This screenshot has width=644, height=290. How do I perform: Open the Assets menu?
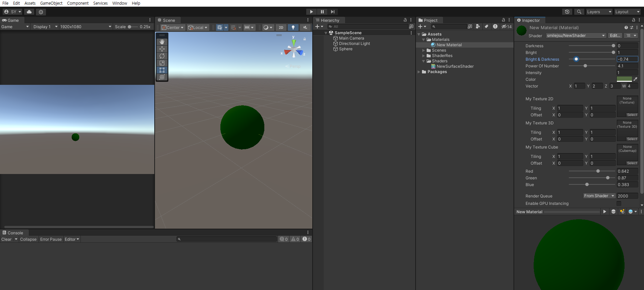point(30,3)
